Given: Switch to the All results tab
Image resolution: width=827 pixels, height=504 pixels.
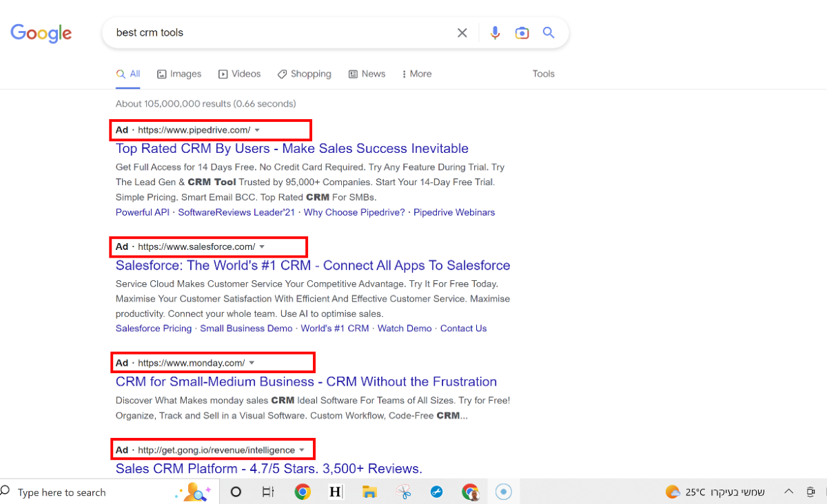Looking at the screenshot, I should (128, 74).
